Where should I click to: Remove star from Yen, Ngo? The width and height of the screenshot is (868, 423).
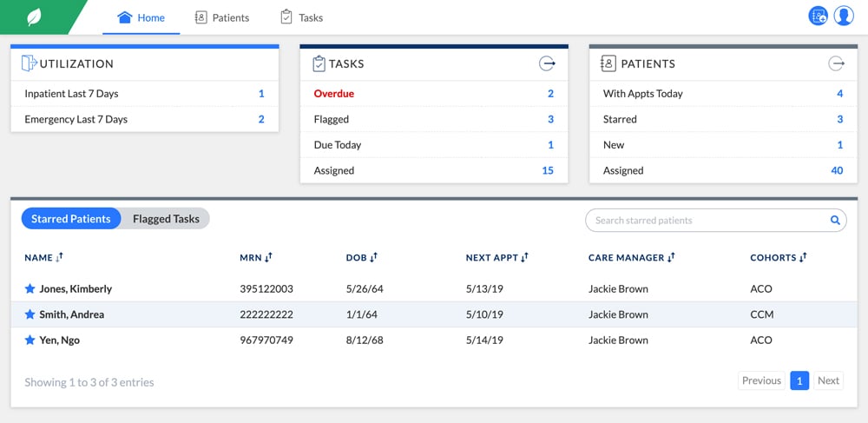tap(30, 340)
